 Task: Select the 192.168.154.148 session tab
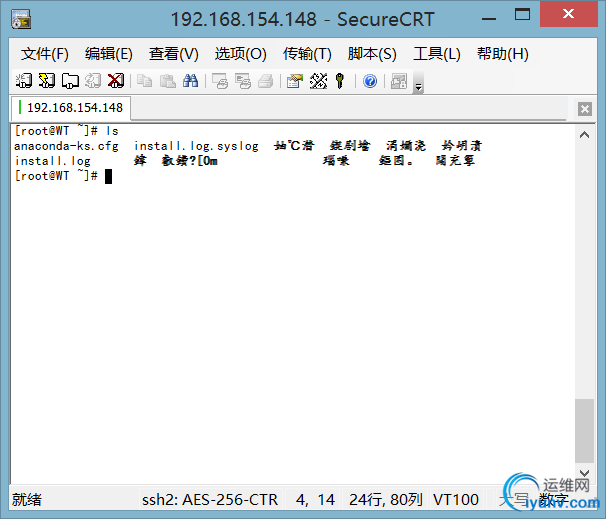(71, 108)
